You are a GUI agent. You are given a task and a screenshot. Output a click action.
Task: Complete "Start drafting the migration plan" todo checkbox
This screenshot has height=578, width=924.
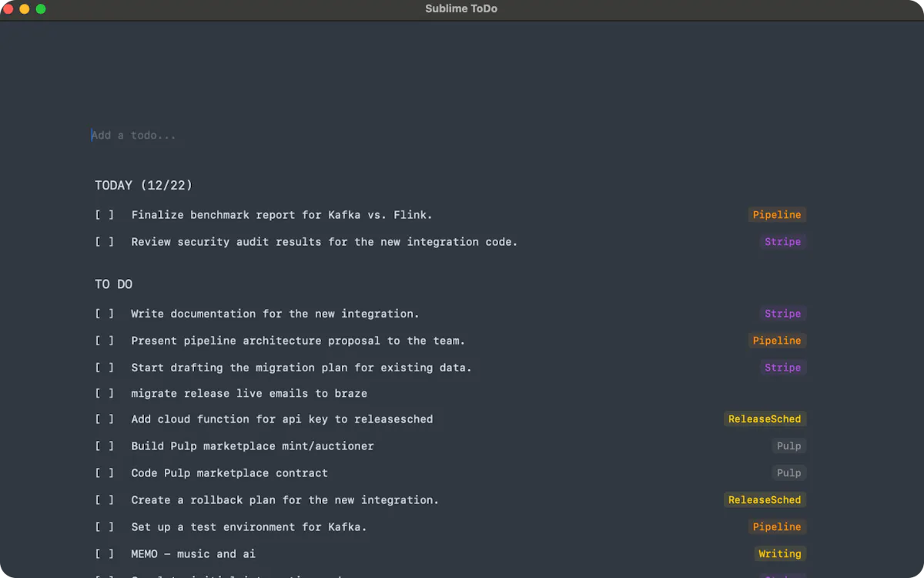pyautogui.click(x=105, y=368)
